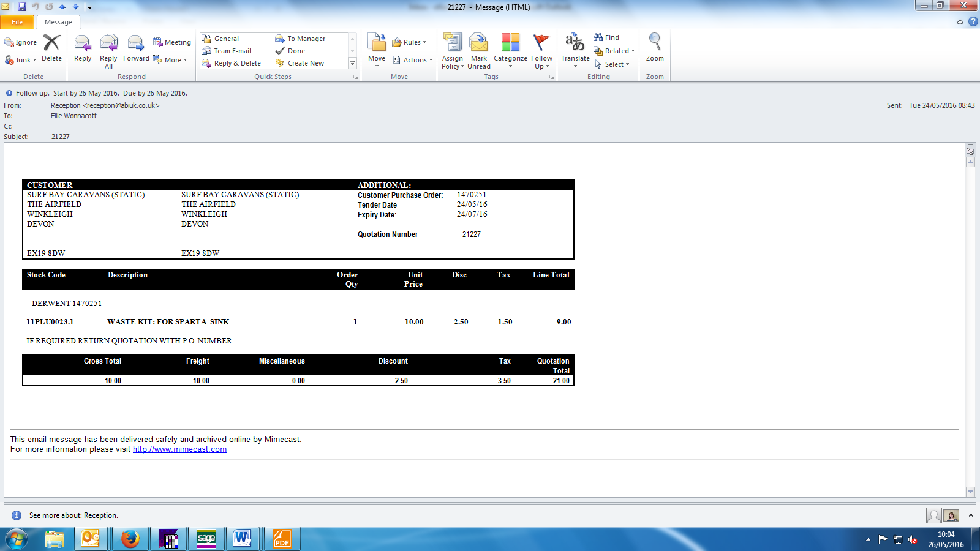
Task: Click stock code 11PLU0023.1
Action: [x=50, y=322]
